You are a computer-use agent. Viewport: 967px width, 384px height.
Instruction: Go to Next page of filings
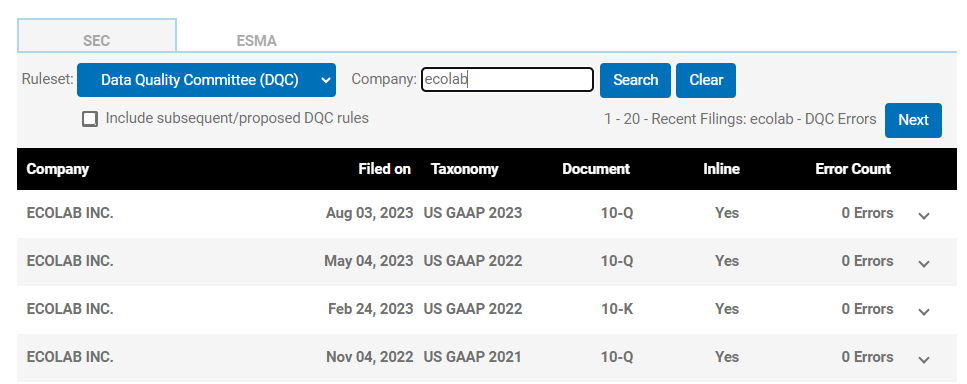tap(913, 120)
